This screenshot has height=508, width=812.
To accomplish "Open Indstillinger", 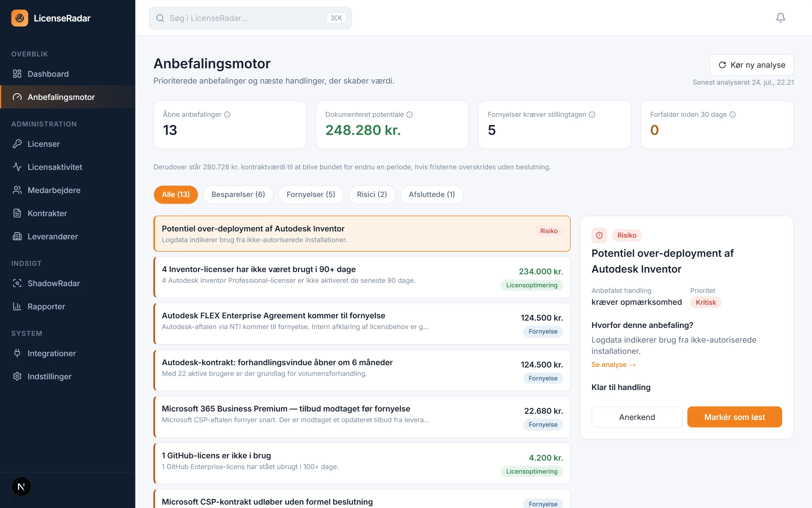I will pos(68,376).
